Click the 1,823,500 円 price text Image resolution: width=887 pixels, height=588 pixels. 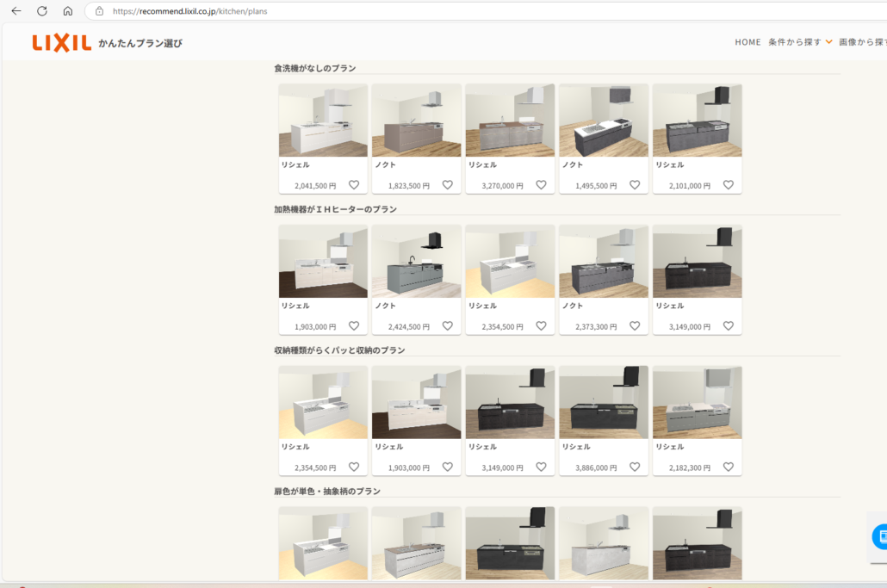point(409,185)
